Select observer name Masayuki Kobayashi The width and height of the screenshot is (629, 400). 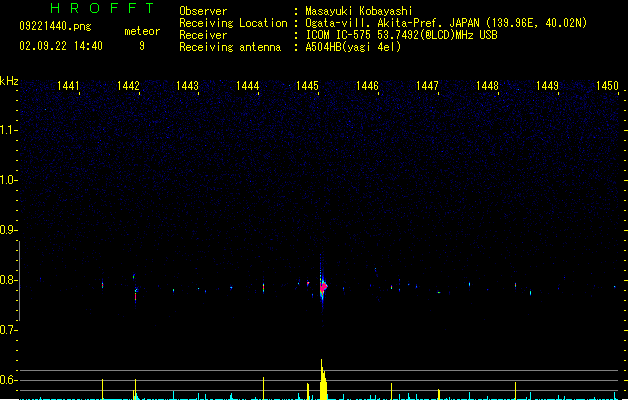click(359, 11)
